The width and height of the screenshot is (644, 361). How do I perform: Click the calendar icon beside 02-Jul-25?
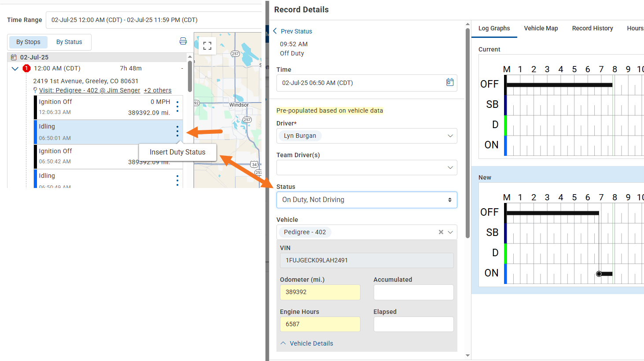[14, 57]
